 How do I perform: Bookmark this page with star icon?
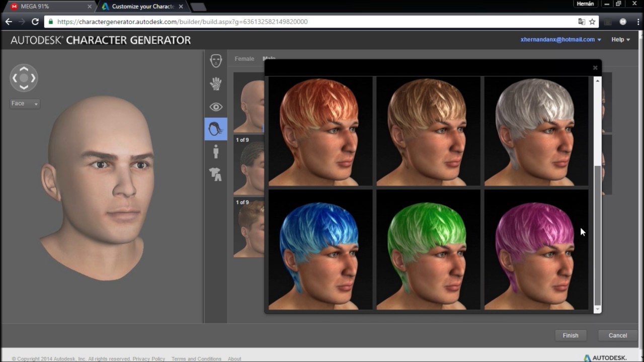tap(592, 22)
